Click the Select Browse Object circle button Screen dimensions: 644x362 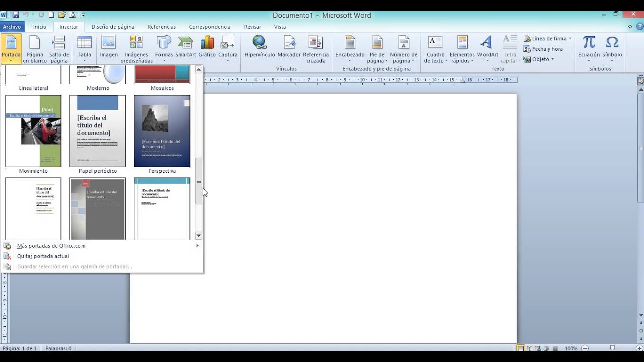pos(641,331)
